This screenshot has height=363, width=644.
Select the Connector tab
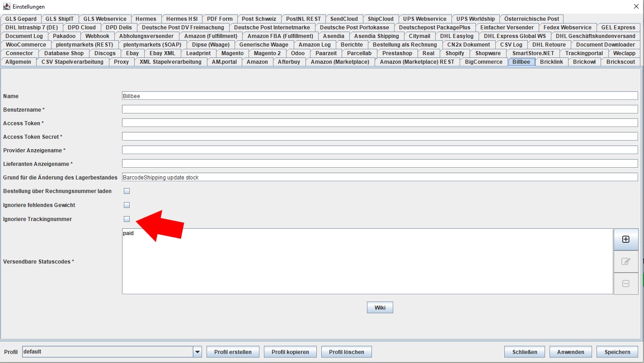pyautogui.click(x=19, y=53)
